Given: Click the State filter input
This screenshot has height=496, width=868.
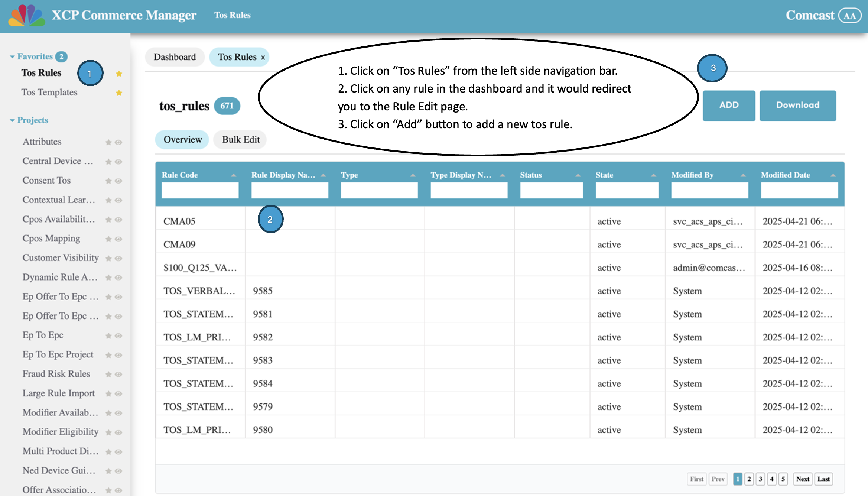Looking at the screenshot, I should click(x=627, y=190).
